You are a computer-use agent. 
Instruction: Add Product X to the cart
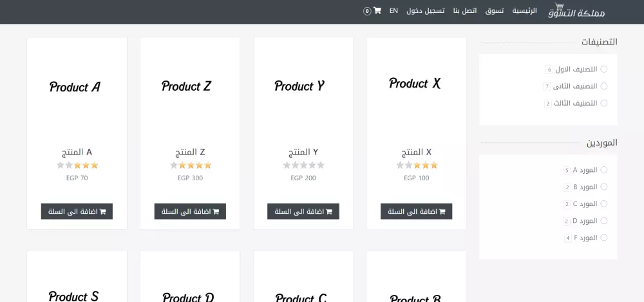[416, 211]
